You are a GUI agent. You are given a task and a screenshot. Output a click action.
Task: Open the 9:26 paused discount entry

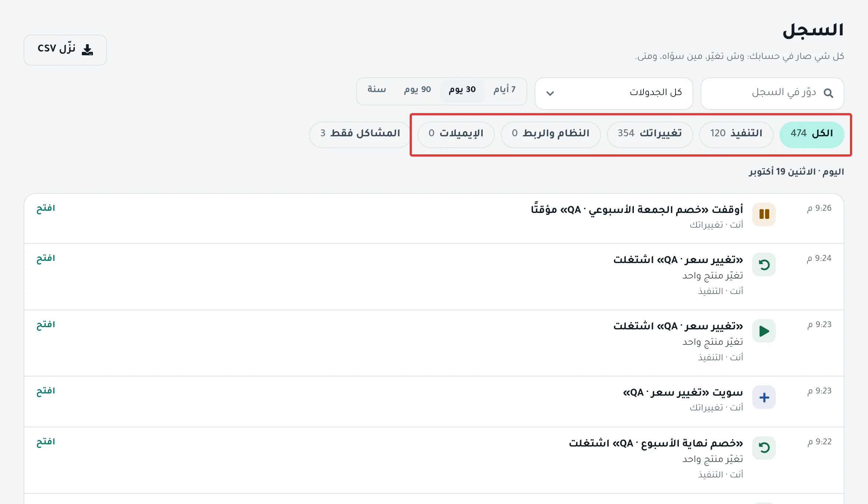click(x=46, y=208)
